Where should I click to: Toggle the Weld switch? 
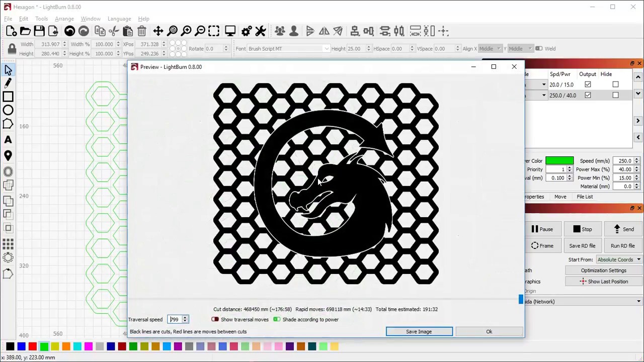[x=538, y=49]
